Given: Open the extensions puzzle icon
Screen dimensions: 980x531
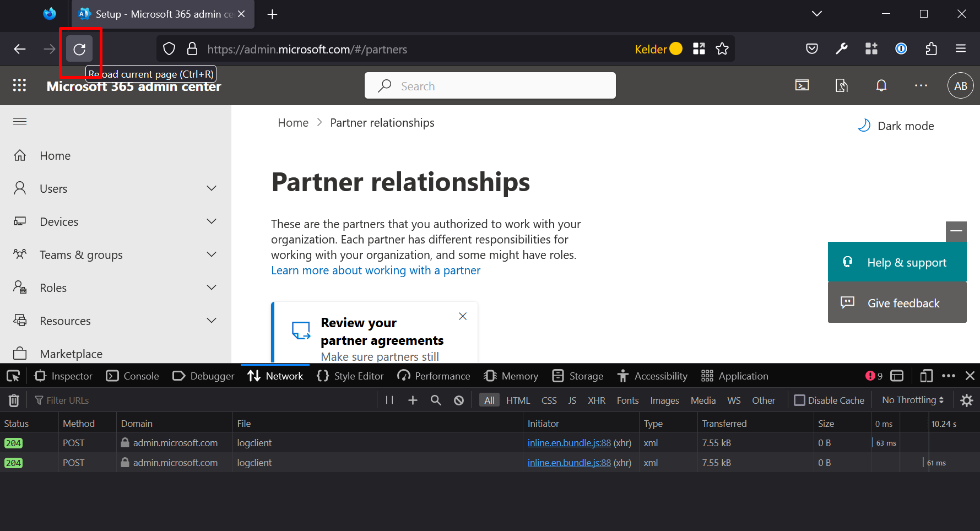Looking at the screenshot, I should click(x=931, y=49).
